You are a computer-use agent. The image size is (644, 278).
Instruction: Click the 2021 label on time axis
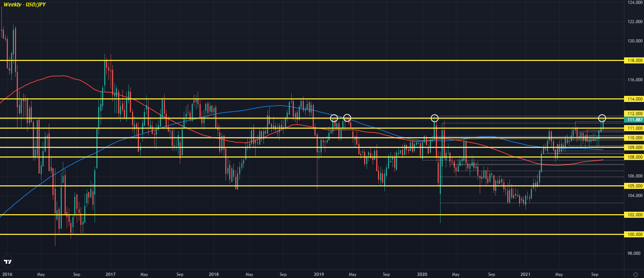click(525, 274)
